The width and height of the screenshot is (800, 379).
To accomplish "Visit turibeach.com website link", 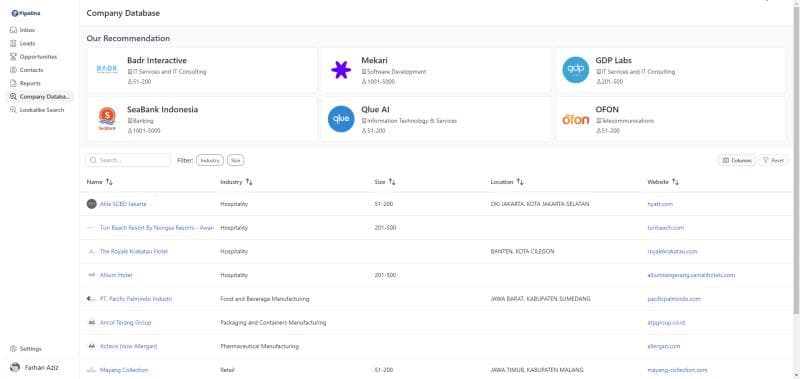I will click(x=665, y=228).
